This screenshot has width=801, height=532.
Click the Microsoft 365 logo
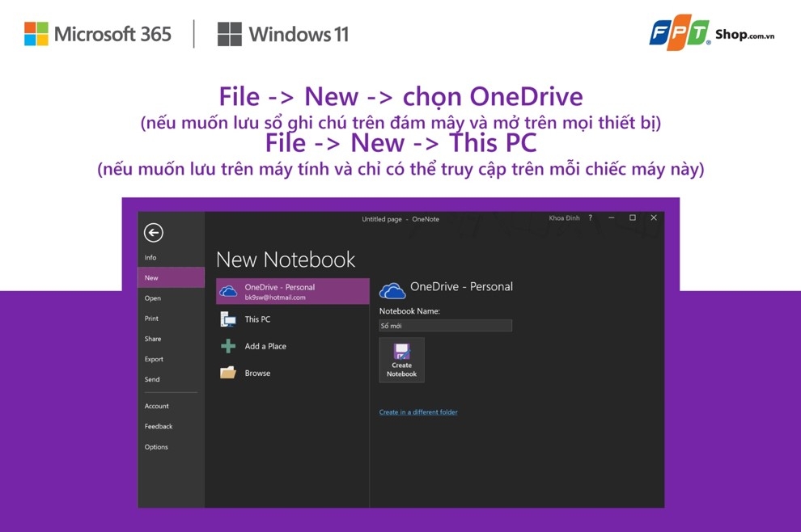(97, 33)
